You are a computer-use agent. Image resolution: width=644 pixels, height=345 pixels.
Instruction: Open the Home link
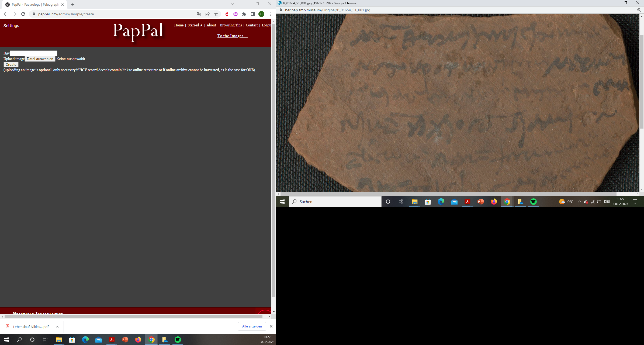click(179, 25)
